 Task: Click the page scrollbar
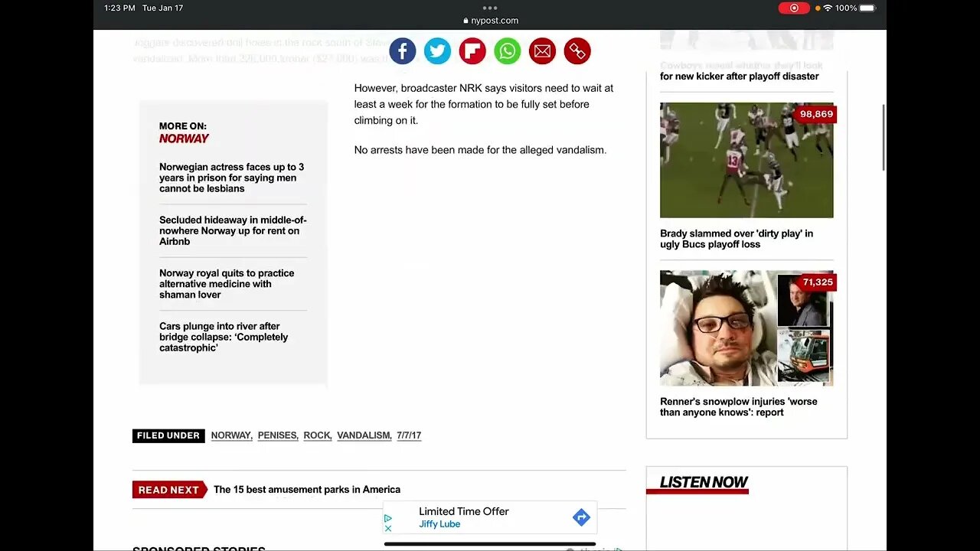coord(884,138)
